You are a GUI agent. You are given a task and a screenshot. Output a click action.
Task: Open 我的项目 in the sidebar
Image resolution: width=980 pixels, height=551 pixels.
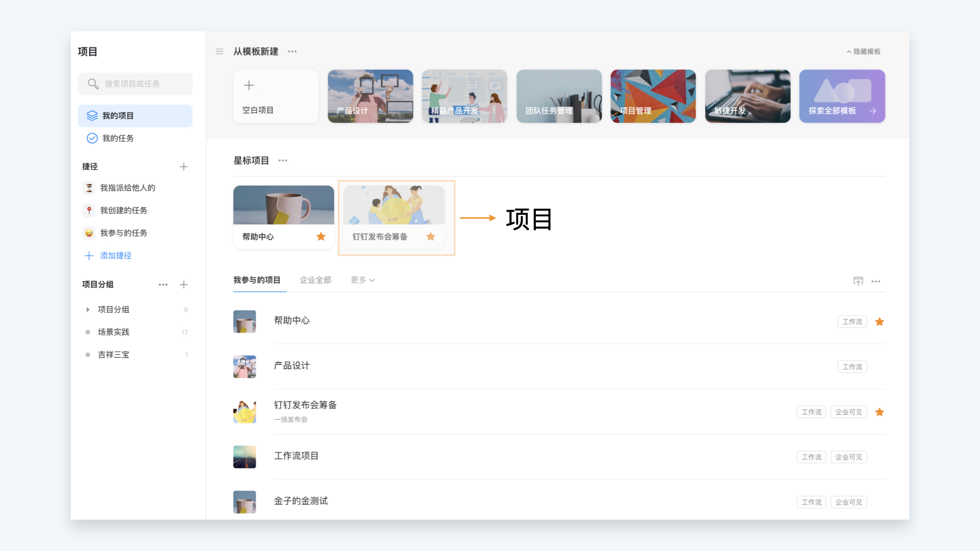(135, 116)
